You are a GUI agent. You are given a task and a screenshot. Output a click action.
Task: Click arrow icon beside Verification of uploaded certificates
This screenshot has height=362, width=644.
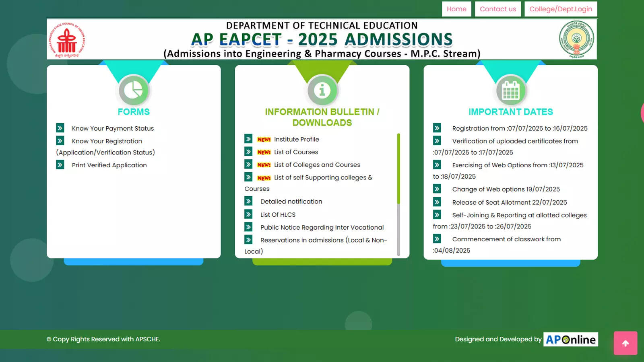pos(437,141)
